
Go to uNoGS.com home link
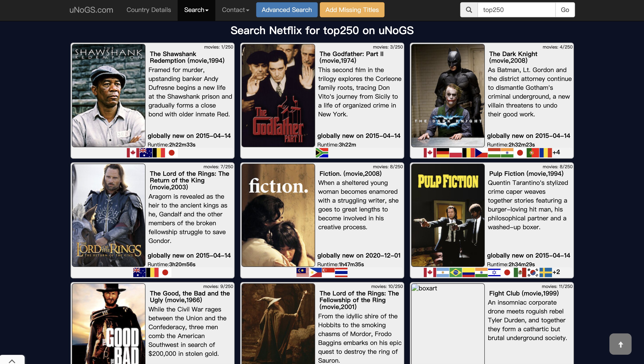[x=91, y=10]
